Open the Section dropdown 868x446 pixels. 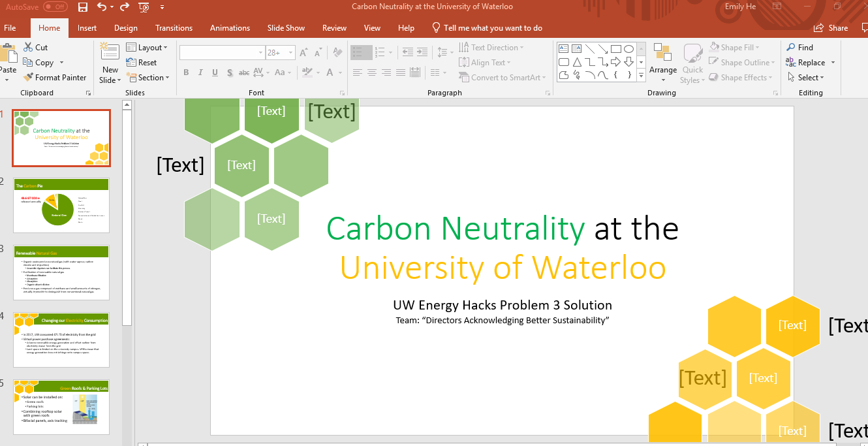[147, 78]
